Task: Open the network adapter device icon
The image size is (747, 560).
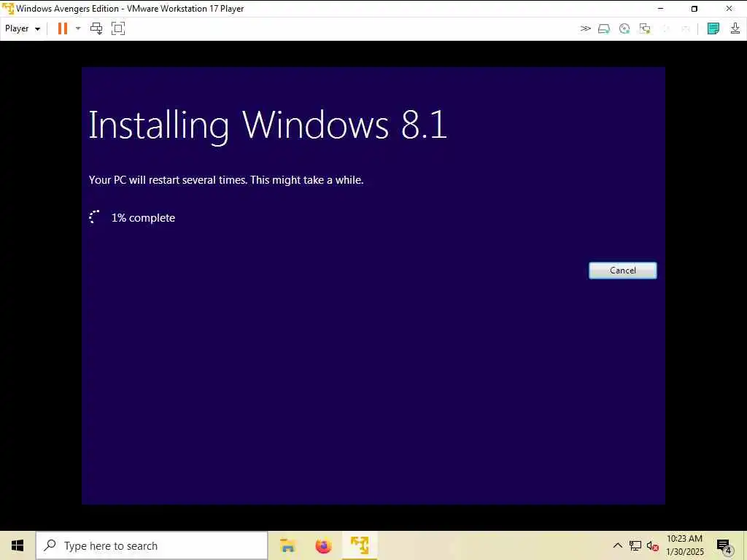Action: click(645, 28)
